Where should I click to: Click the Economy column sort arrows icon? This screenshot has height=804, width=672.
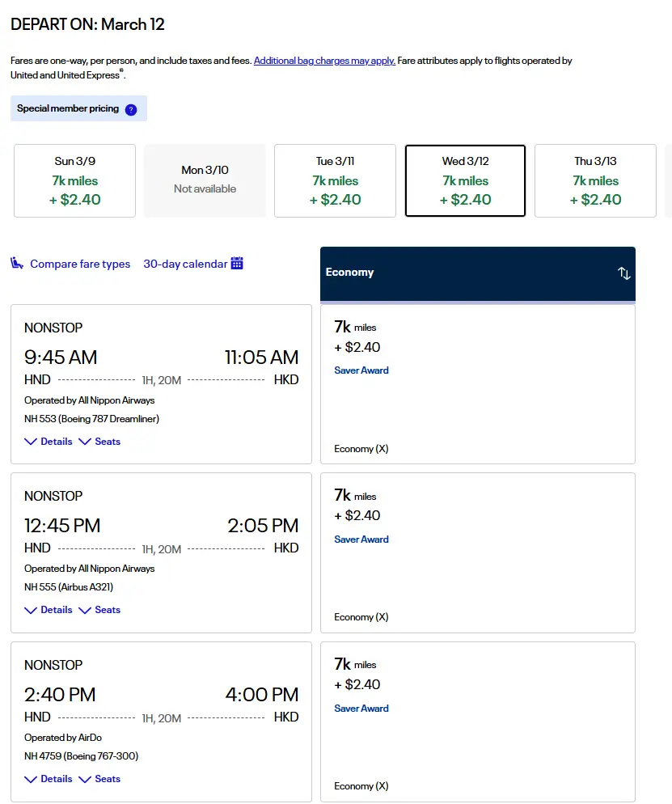(x=623, y=273)
